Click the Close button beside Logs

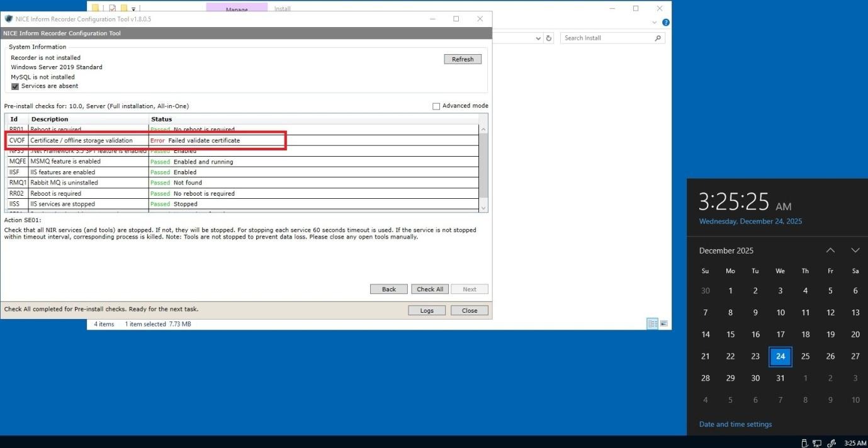(x=470, y=310)
